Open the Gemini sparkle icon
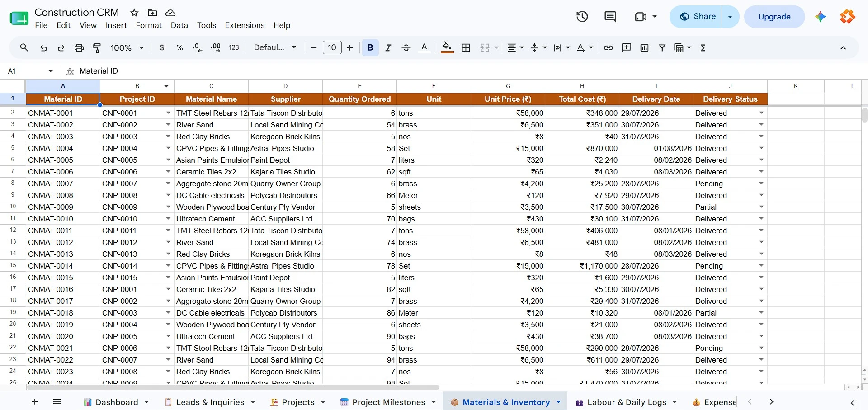The width and height of the screenshot is (868, 410). (821, 17)
